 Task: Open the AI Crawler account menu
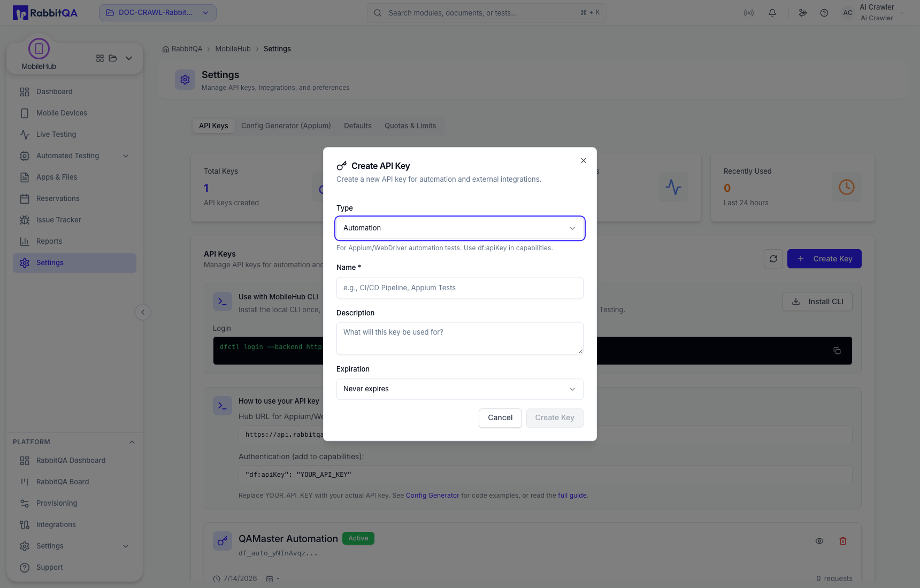tap(881, 13)
